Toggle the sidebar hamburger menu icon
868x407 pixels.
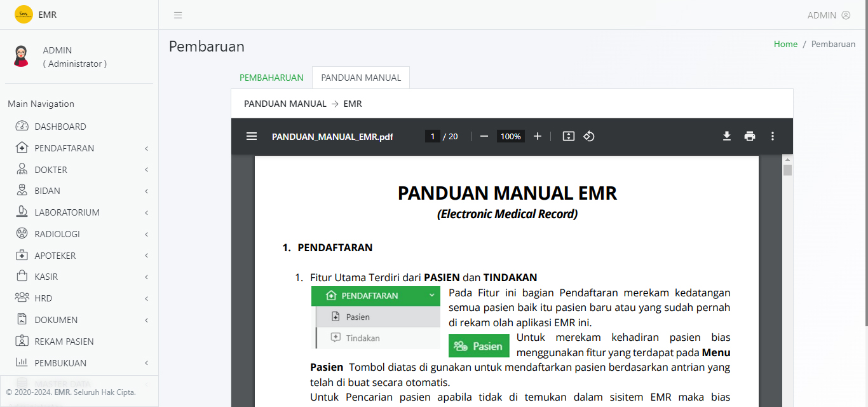178,15
